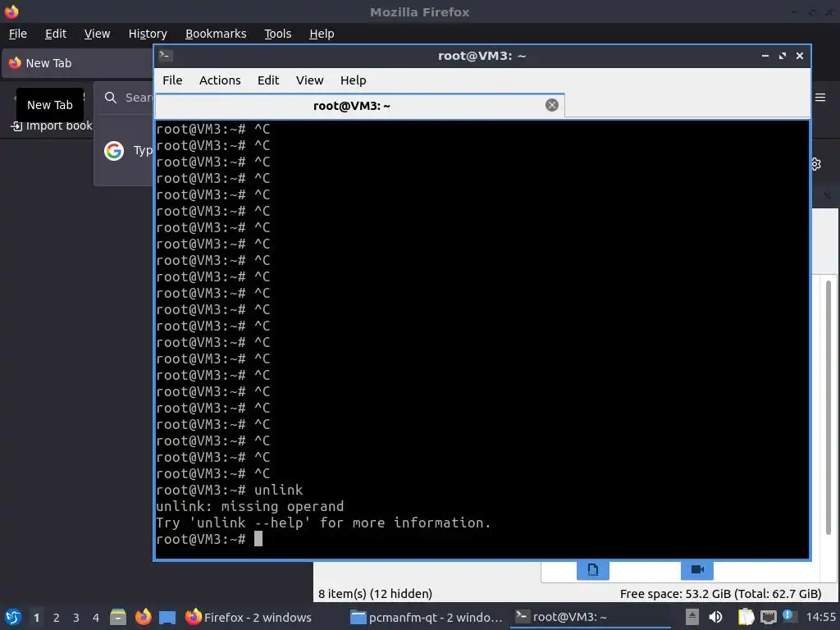
Task: Switch to workspace 1
Action: (x=36, y=618)
